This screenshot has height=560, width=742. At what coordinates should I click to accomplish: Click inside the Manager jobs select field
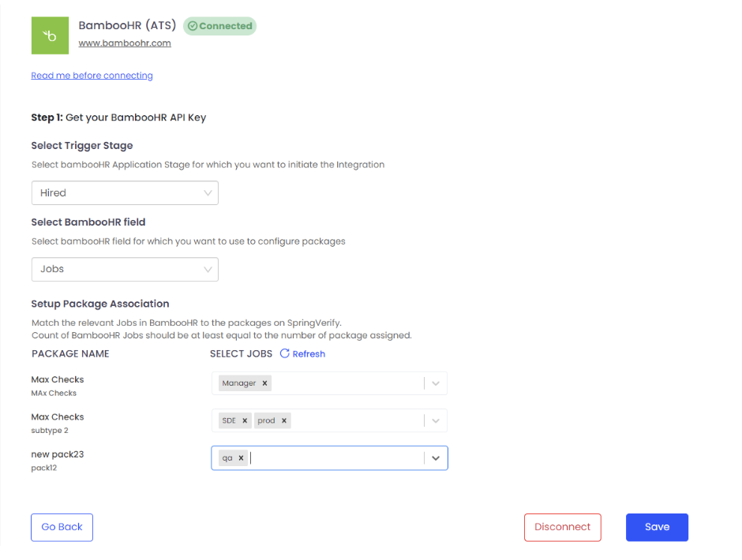[347, 383]
